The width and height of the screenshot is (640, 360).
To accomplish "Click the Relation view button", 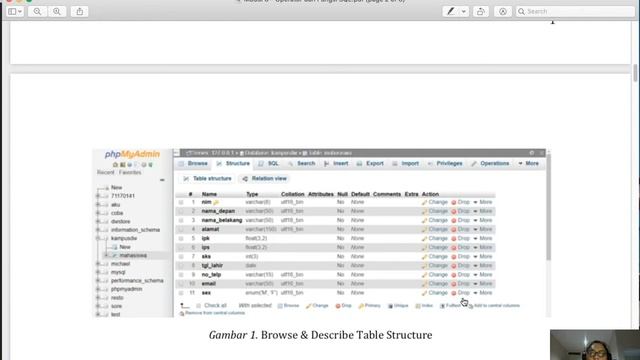I will [264, 179].
